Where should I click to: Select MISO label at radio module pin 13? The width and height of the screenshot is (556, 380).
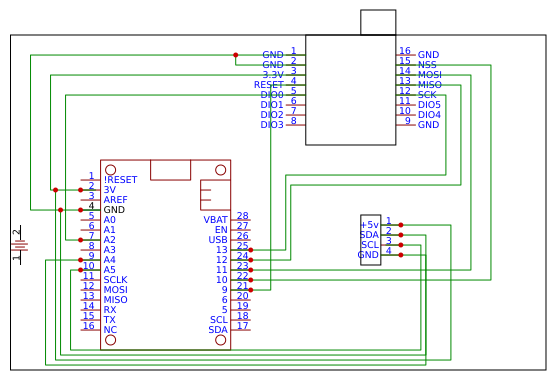point(430,85)
